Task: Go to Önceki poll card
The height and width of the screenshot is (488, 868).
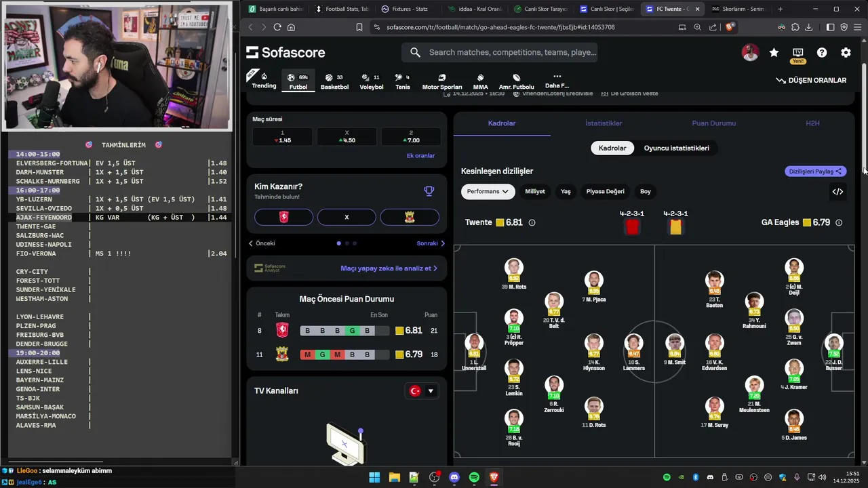Action: click(262, 243)
